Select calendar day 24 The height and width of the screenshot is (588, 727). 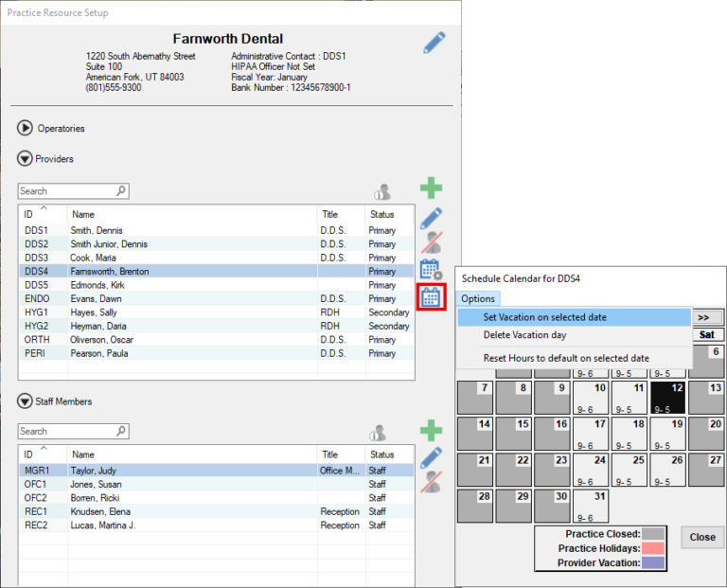tap(591, 470)
